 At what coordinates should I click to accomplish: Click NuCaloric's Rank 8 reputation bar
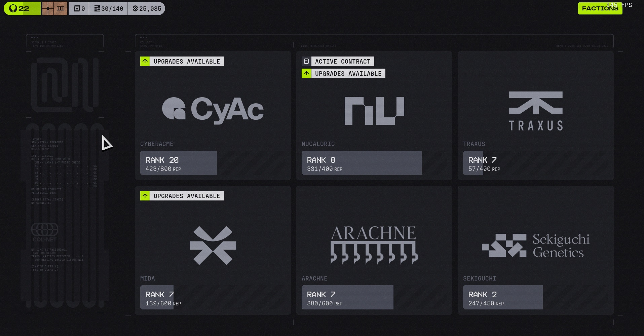click(374, 163)
